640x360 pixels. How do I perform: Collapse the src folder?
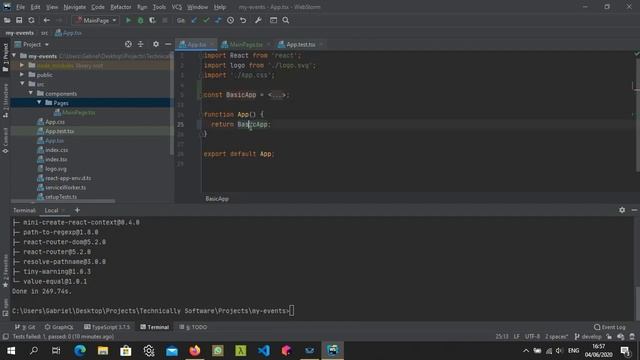click(x=22, y=84)
